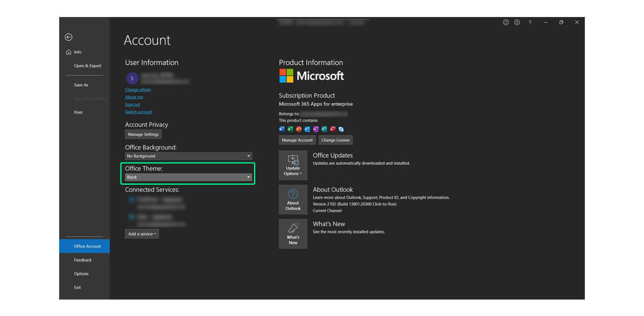Viewport: 644px width, 316px height.
Task: Open Help via the question mark icon
Action: coord(530,22)
